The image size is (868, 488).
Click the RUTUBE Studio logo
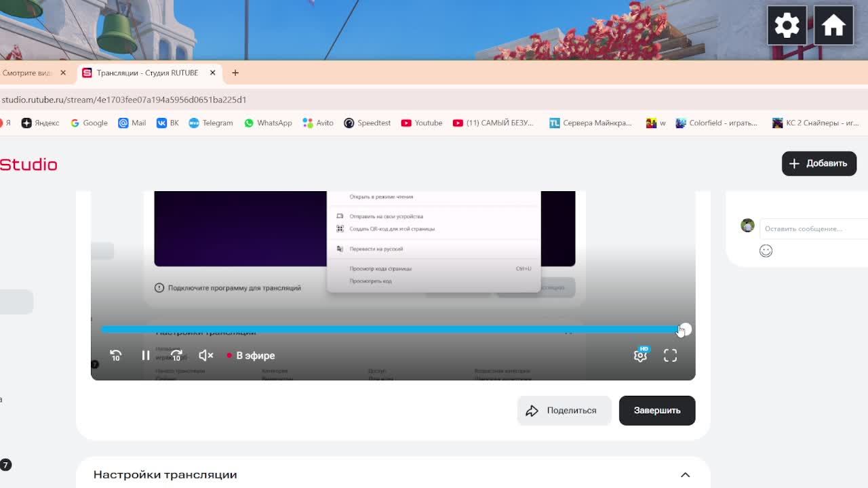pyautogui.click(x=28, y=164)
